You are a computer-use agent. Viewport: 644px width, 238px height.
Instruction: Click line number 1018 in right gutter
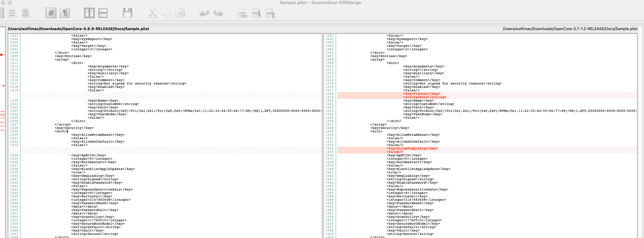click(x=330, y=94)
